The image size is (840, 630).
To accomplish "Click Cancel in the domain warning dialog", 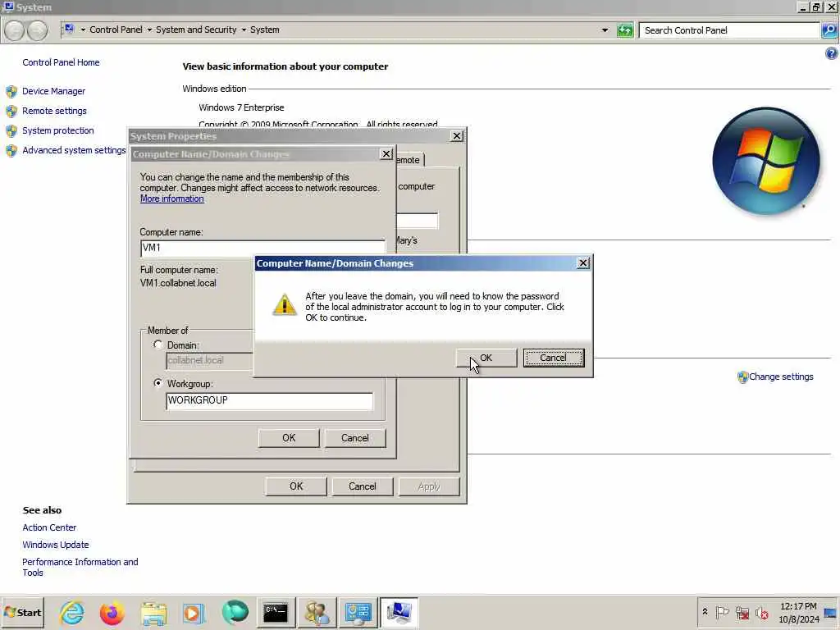I will [553, 358].
